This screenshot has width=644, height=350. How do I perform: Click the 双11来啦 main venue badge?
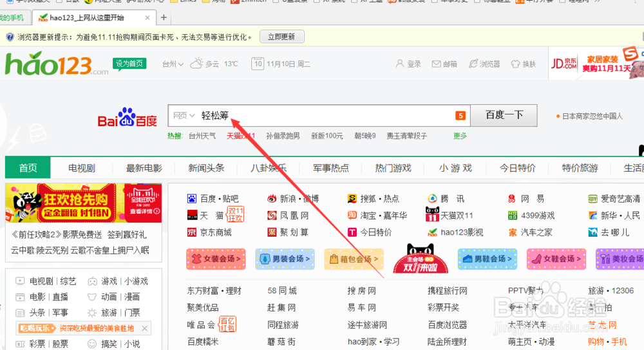(x=421, y=259)
